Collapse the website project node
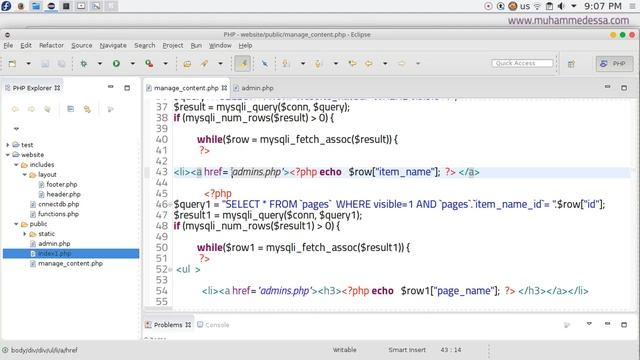The width and height of the screenshot is (640, 360). [7, 155]
